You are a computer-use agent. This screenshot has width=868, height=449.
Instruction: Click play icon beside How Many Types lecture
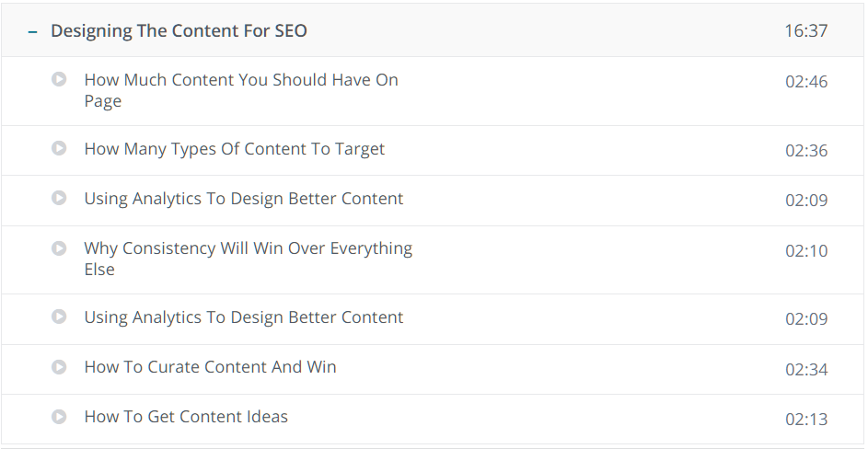[59, 148]
